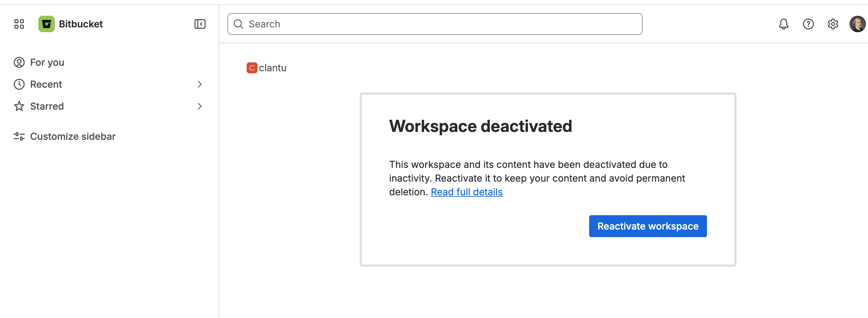868x318 pixels.
Task: Open the help question mark icon
Action: (x=808, y=24)
